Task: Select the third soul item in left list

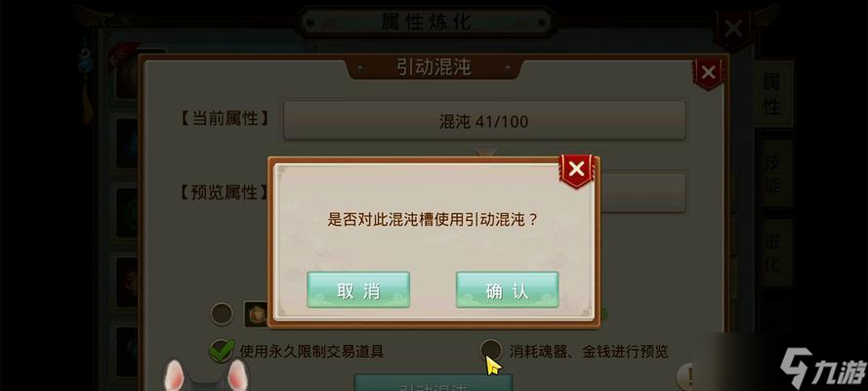Action: (127, 213)
